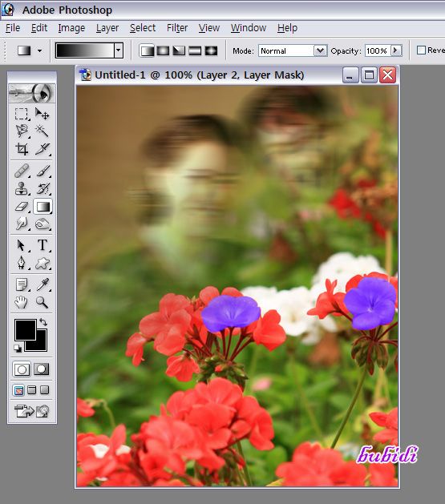Click the gradient preview to edit
The image size is (445, 504).
[85, 50]
